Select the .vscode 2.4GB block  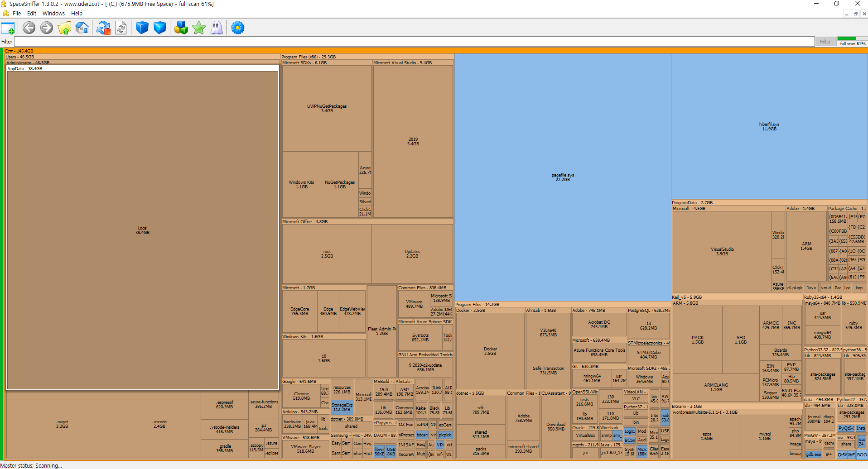coord(159,424)
